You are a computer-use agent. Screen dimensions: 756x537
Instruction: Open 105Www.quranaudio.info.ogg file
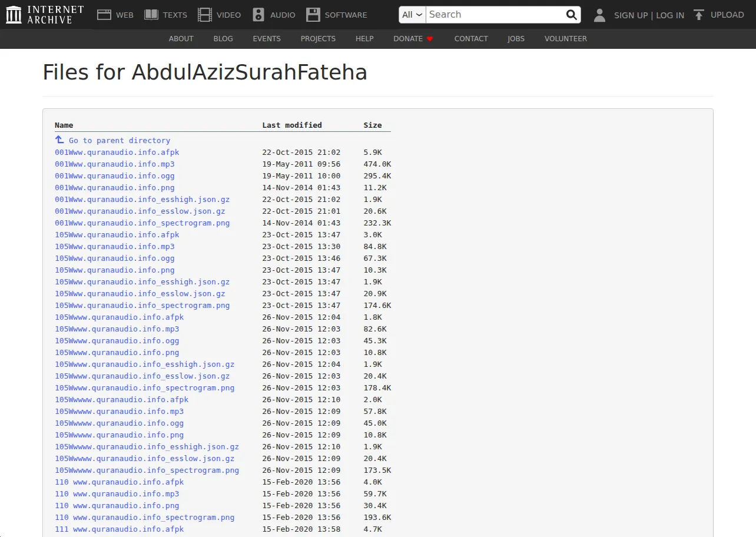[x=115, y=258]
